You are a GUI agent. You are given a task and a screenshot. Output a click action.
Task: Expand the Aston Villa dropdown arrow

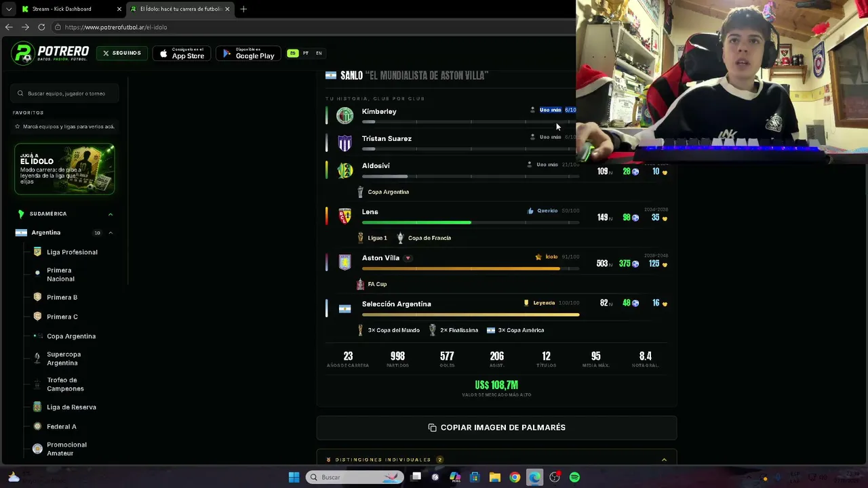pyautogui.click(x=408, y=258)
